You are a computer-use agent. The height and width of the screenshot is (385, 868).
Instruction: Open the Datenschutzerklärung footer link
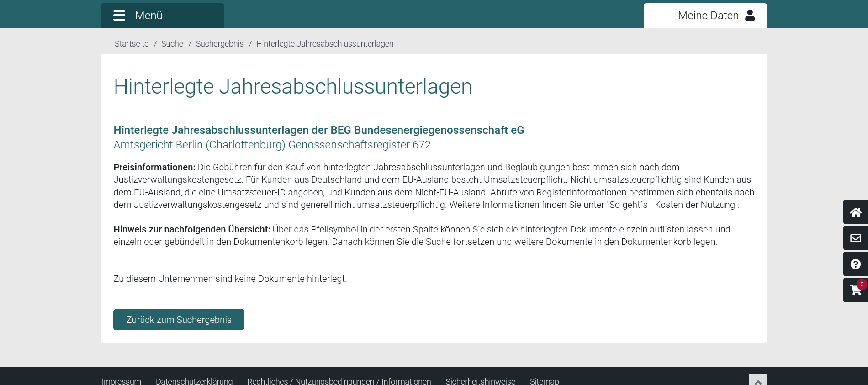(x=194, y=381)
